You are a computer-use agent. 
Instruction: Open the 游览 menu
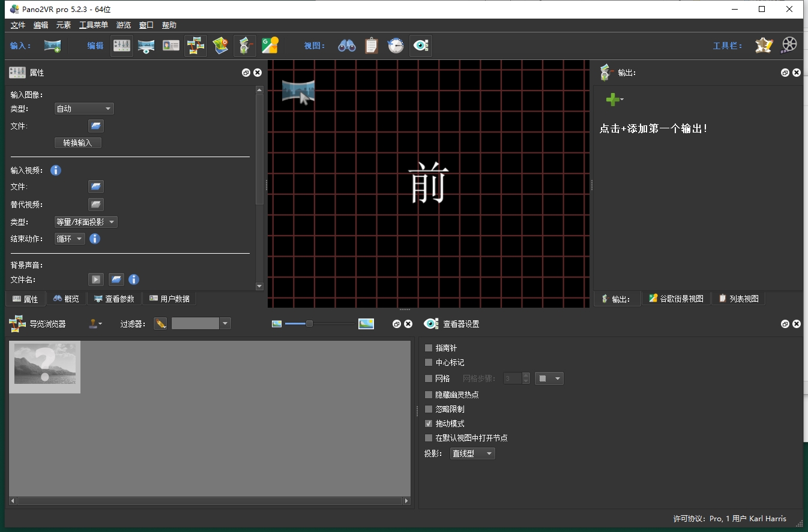[x=124, y=25]
